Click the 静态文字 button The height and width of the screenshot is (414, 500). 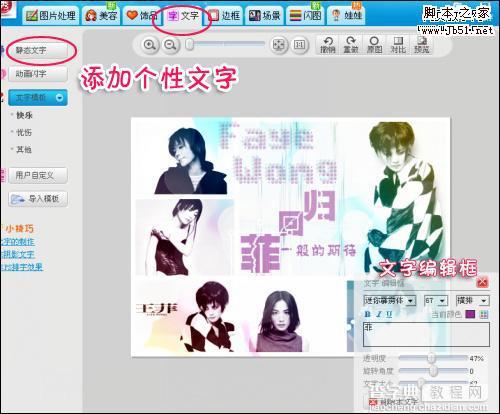click(38, 51)
